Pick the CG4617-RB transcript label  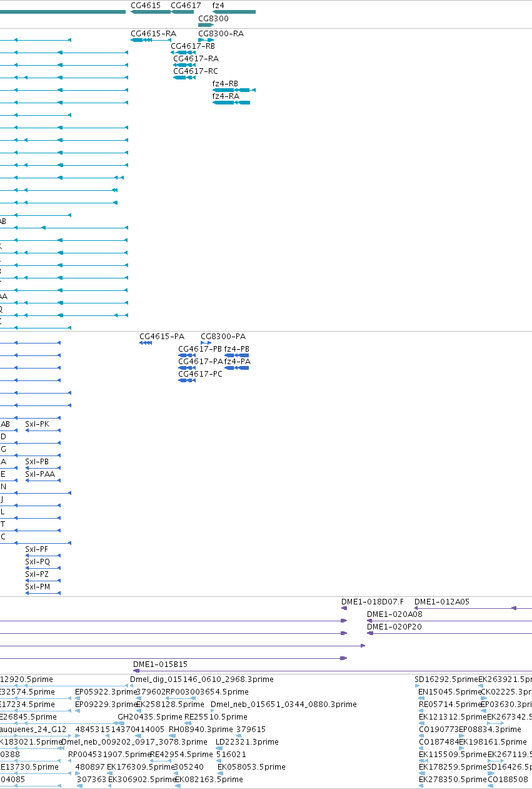(x=193, y=46)
